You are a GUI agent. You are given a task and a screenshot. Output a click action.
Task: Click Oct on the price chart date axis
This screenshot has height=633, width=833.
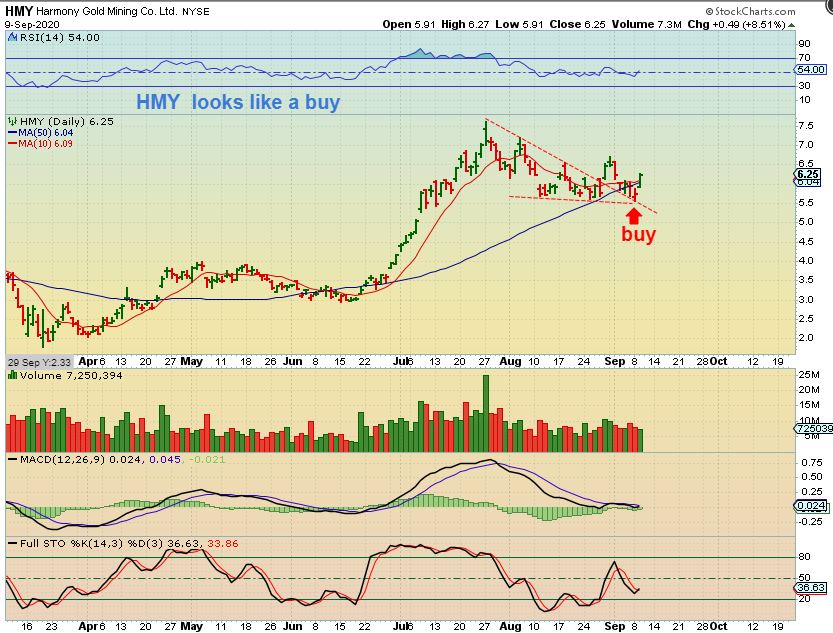click(x=718, y=361)
